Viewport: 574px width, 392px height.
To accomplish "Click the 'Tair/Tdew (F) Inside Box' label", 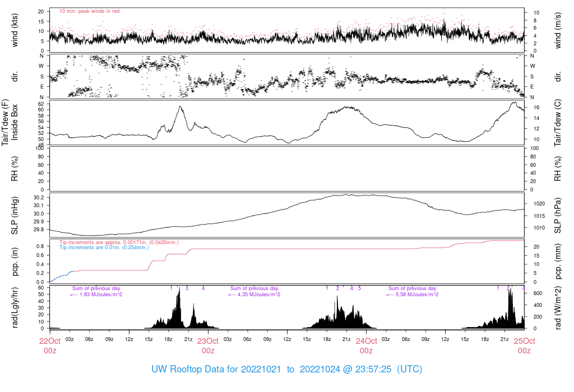I will pyautogui.click(x=10, y=122).
